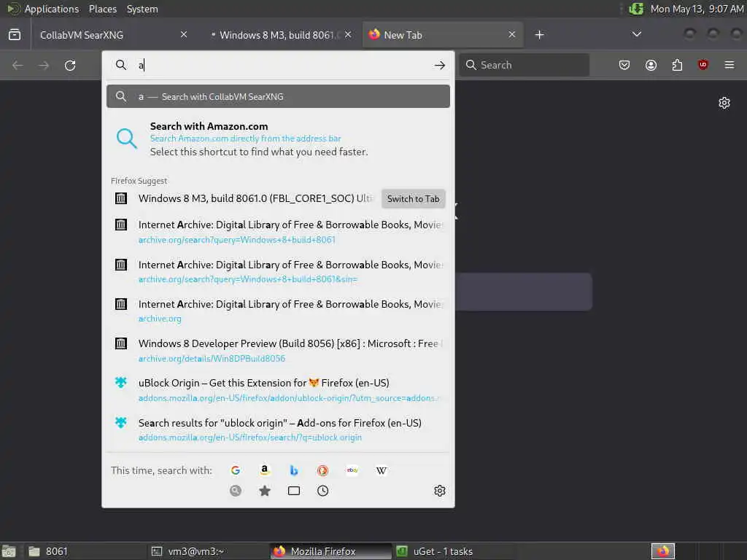
Task: Open uBlock Origin toolbar icon
Action: pos(703,65)
